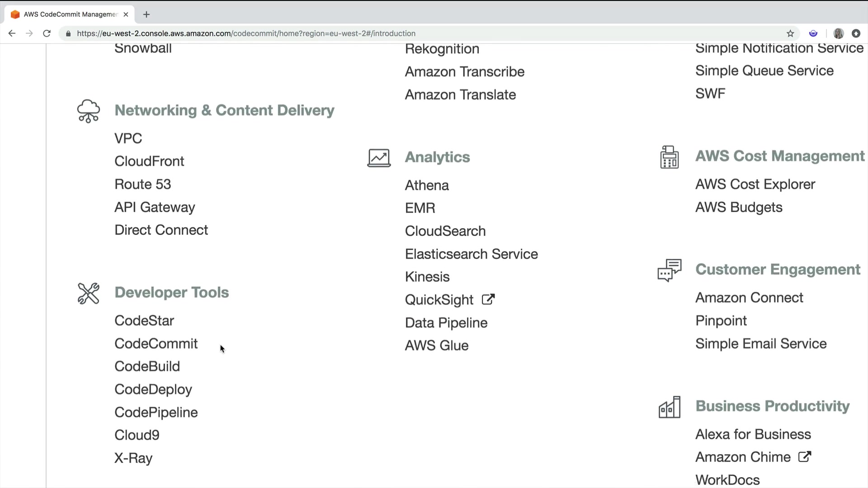Click the browser address bar URL
Screen dimensions: 868x488
point(246,33)
